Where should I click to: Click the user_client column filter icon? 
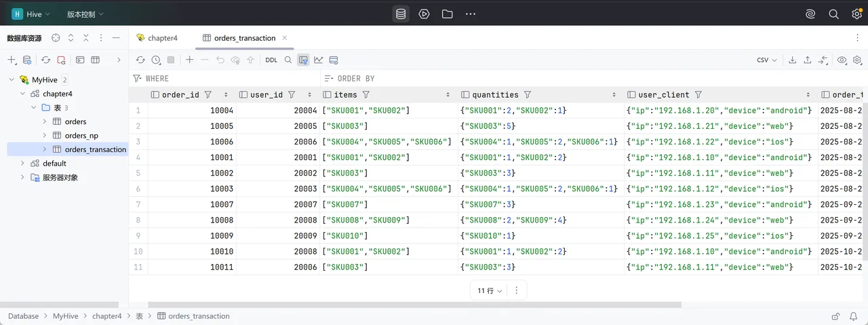click(698, 95)
